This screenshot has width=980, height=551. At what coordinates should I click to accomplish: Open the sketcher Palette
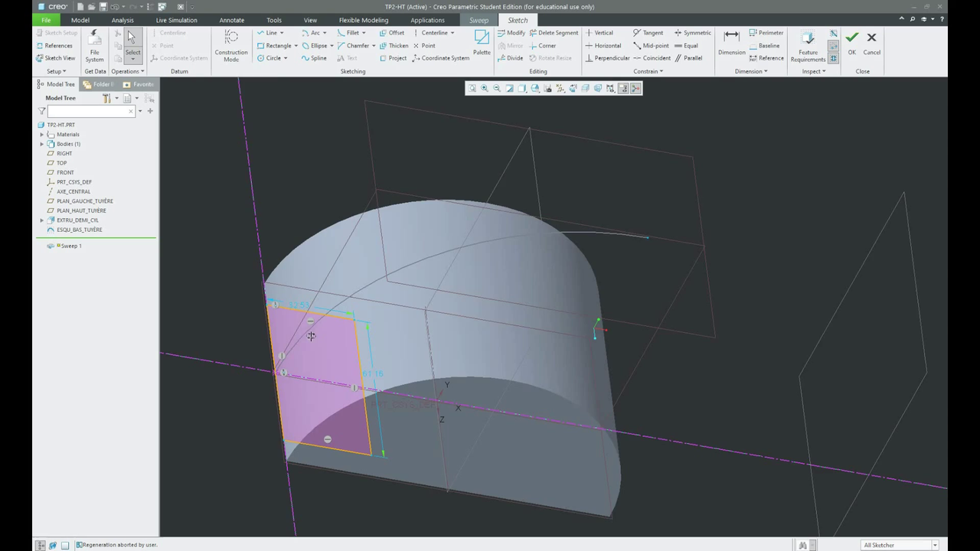(482, 38)
